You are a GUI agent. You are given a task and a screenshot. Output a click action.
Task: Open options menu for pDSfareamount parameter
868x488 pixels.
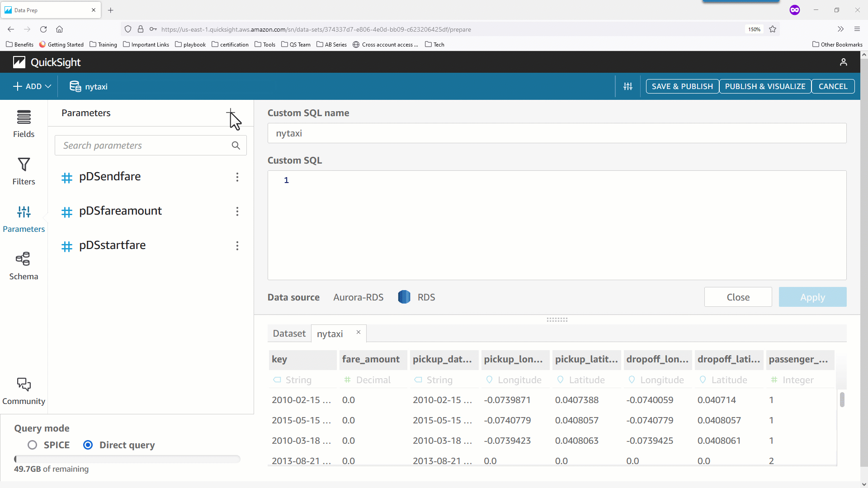pos(237,211)
